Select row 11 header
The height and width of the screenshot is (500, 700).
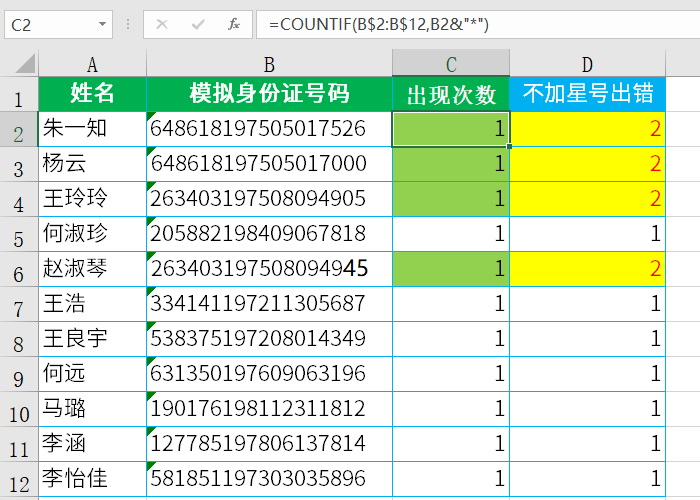(x=19, y=444)
